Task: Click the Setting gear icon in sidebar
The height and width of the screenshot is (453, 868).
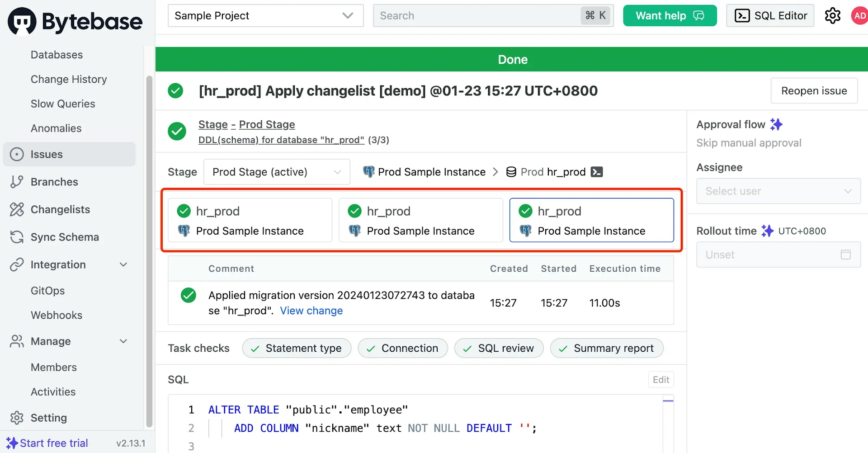Action: (x=17, y=418)
